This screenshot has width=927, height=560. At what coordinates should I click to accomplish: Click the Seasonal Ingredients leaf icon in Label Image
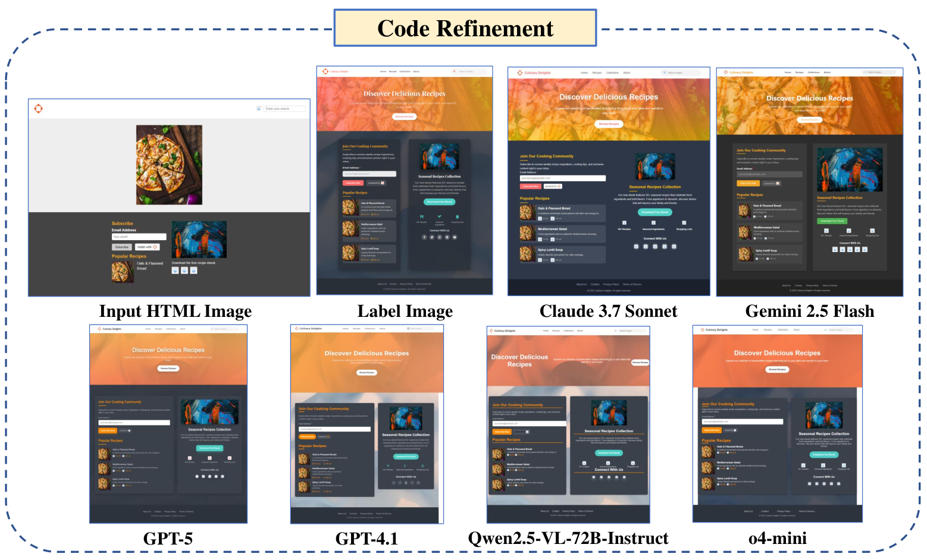tap(439, 216)
